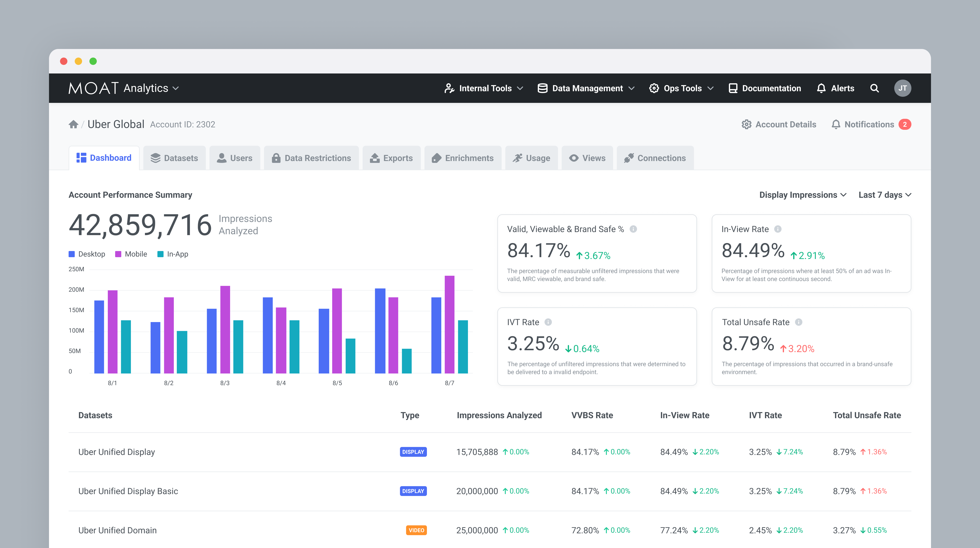
Task: Toggle In-App series in chart legend
Action: pos(173,254)
